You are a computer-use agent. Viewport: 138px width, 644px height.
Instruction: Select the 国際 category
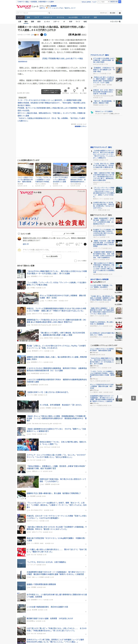point(32,21)
